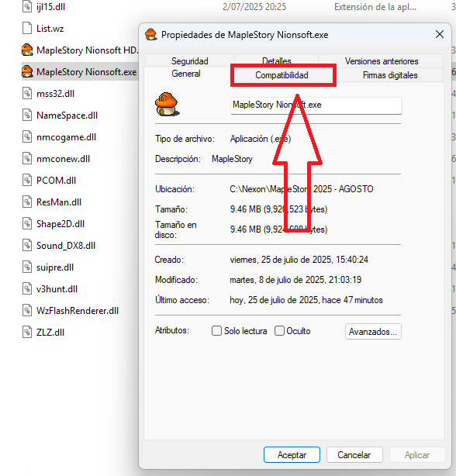Switch to the Seguridad tab
Screen dimensions: 456x476
190,61
